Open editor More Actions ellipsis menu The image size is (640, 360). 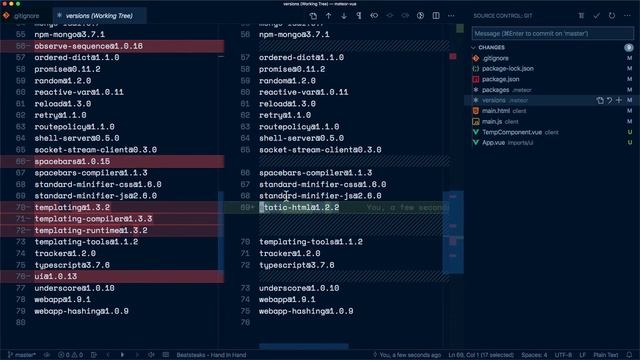tap(451, 16)
